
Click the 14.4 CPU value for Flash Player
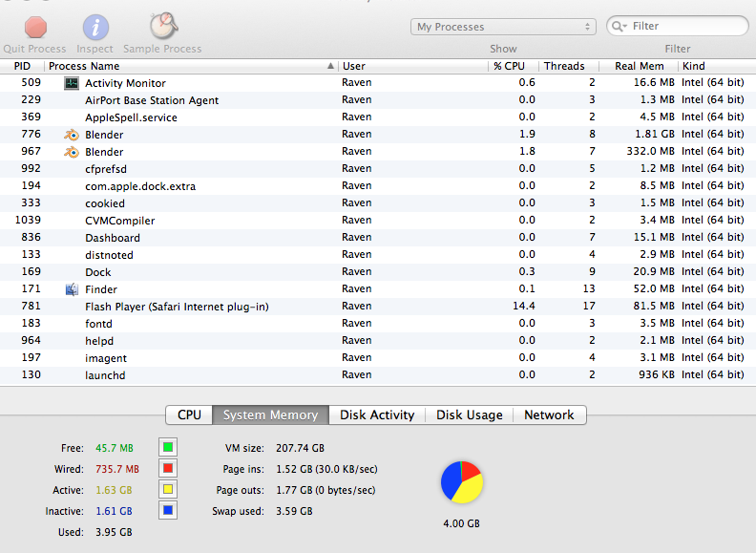(x=524, y=306)
